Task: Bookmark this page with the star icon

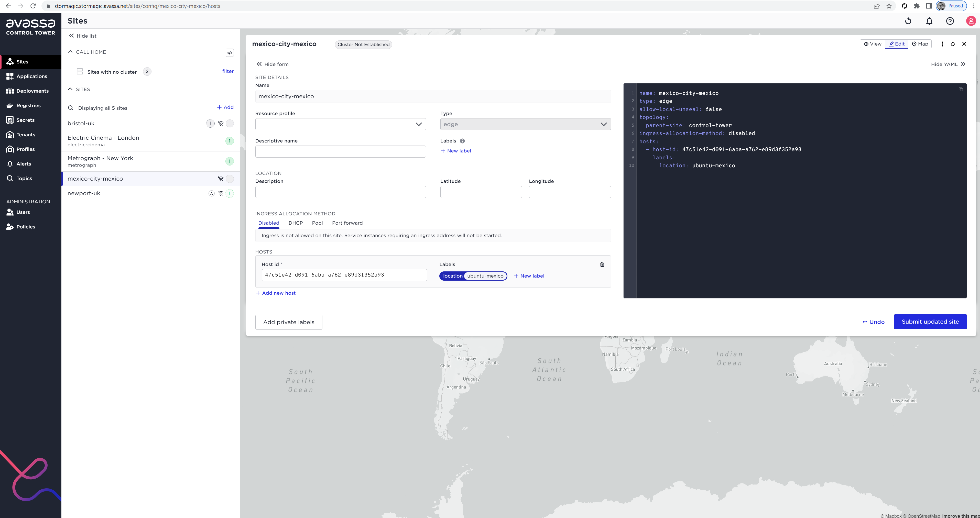Action: coord(889,6)
